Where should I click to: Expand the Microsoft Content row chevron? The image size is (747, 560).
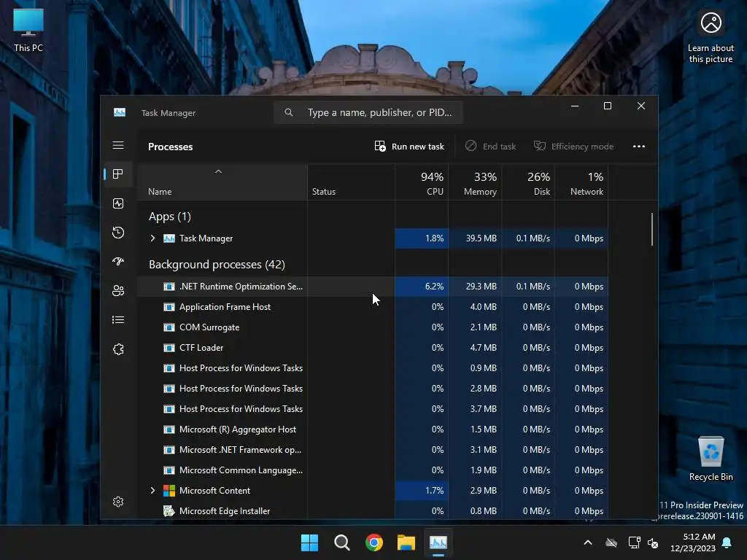pyautogui.click(x=152, y=491)
